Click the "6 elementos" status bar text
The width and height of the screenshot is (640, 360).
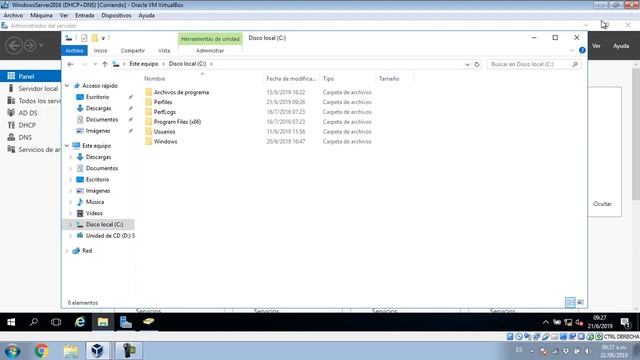pyautogui.click(x=83, y=303)
